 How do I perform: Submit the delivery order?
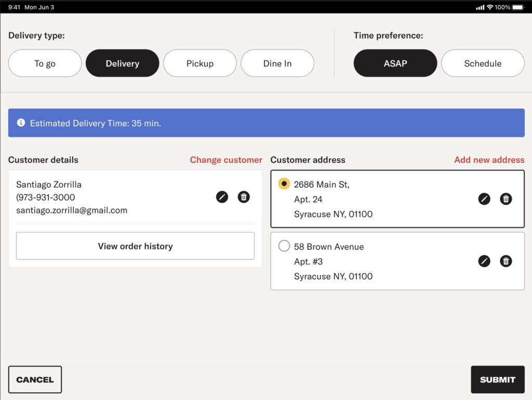[498, 380]
